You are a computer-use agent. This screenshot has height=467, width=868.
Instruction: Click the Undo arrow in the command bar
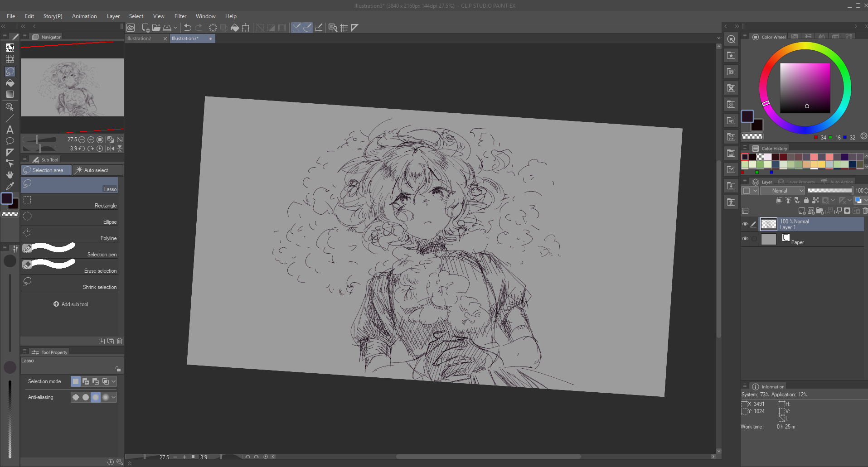pos(187,28)
